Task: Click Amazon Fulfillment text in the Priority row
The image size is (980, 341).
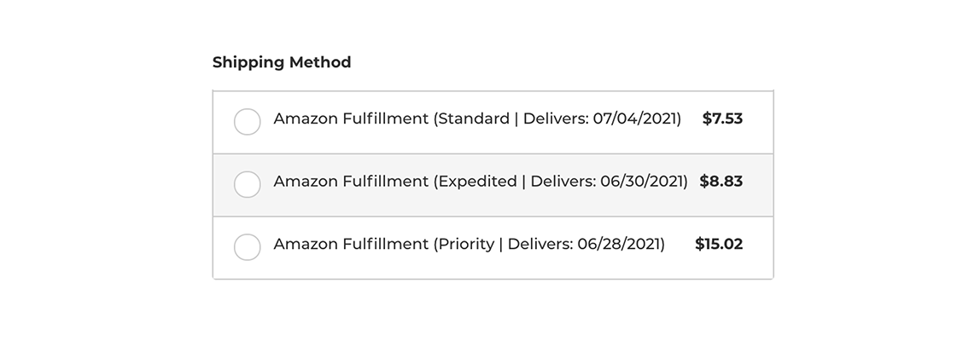Action: [351, 245]
